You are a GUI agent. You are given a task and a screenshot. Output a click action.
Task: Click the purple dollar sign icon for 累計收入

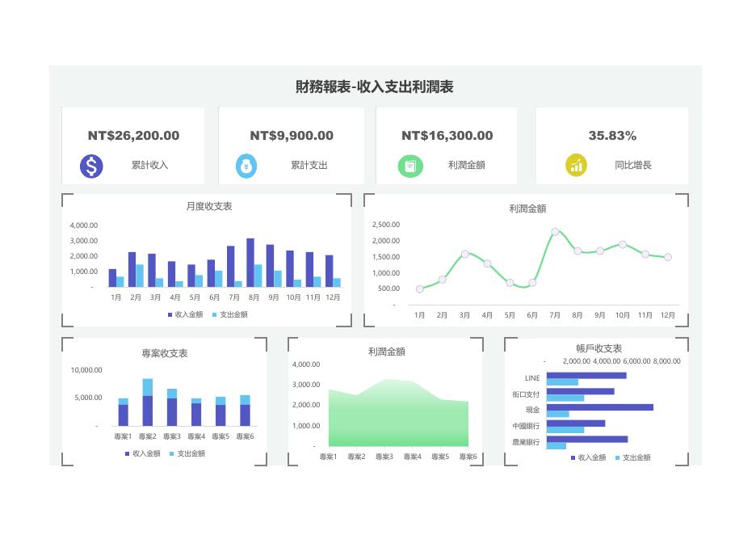[x=91, y=166]
